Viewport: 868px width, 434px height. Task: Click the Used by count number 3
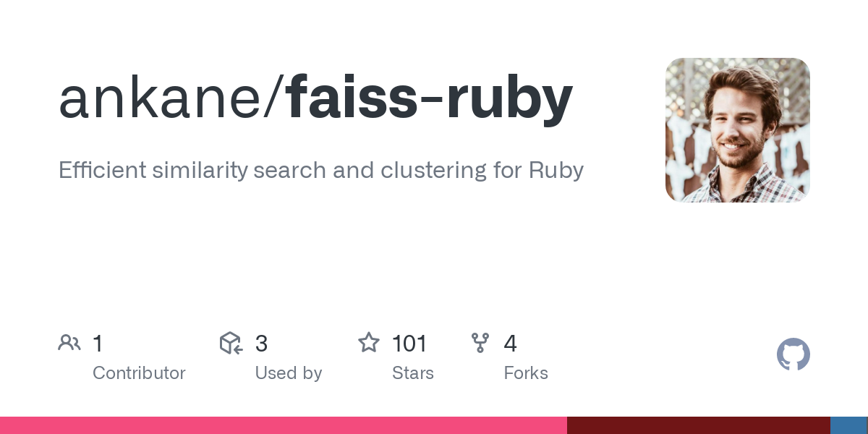[261, 344]
